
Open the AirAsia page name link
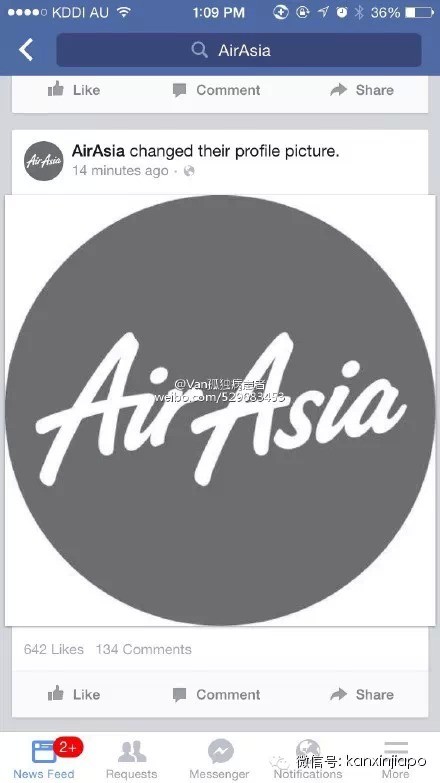point(98,151)
